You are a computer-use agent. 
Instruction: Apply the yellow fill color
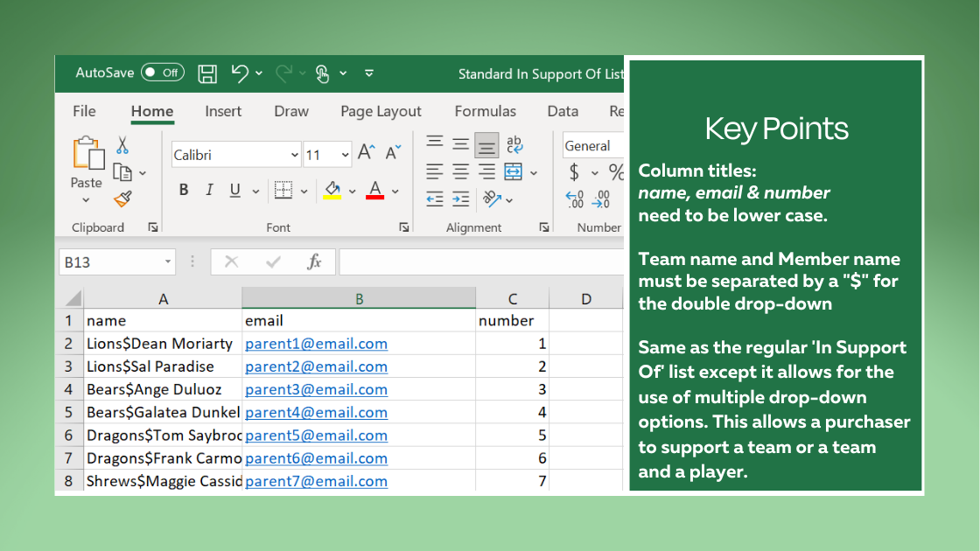pyautogui.click(x=332, y=191)
